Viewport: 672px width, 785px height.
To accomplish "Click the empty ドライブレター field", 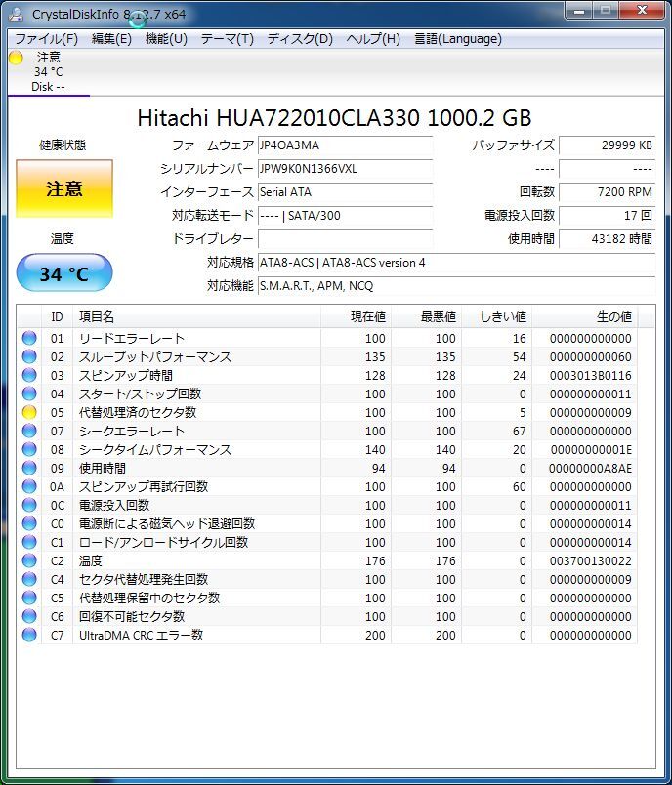I will point(345,239).
